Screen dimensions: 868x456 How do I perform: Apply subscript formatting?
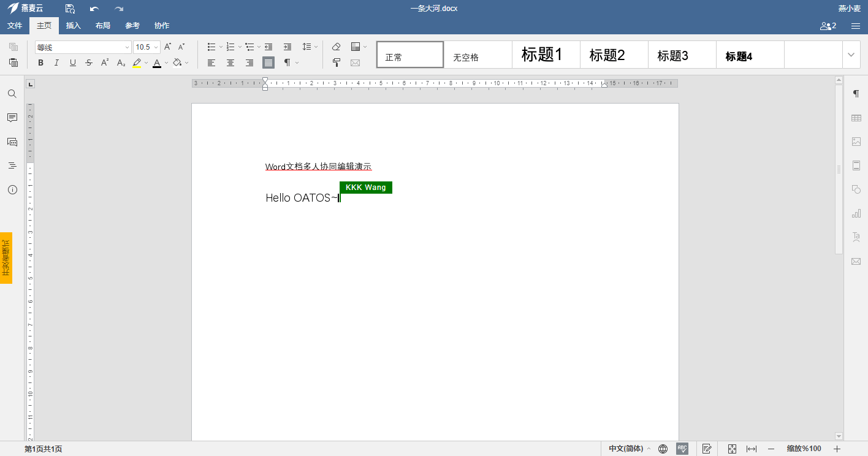(x=121, y=63)
